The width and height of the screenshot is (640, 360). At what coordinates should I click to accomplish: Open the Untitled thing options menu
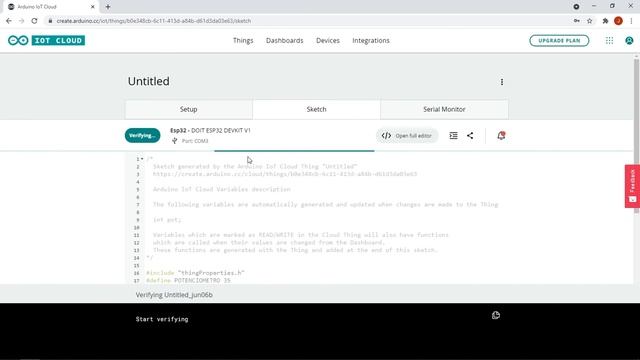pyautogui.click(x=502, y=82)
